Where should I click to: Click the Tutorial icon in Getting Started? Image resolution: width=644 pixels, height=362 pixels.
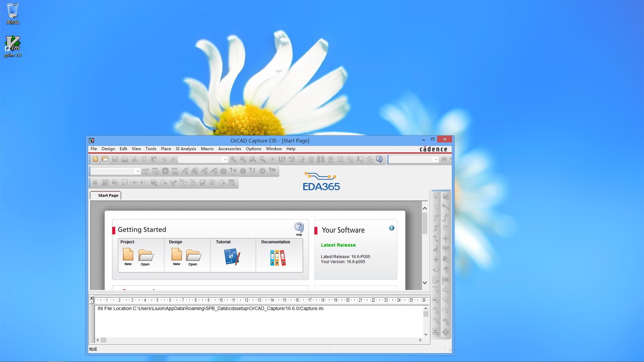click(x=232, y=257)
